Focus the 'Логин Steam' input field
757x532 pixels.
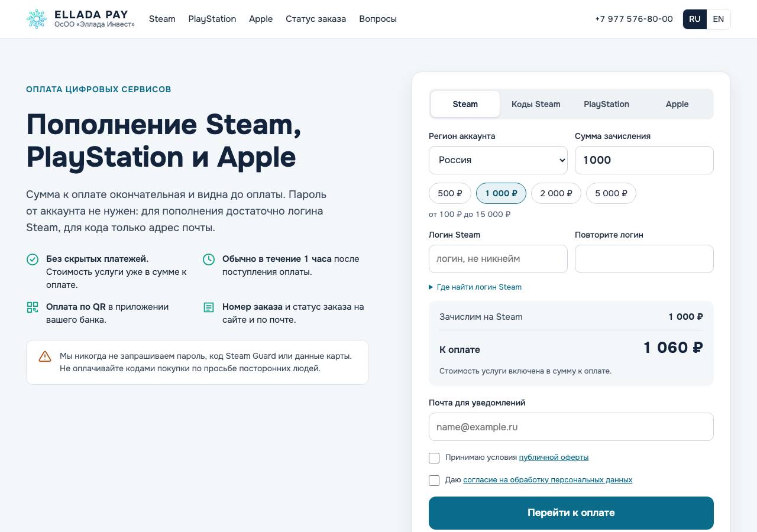(x=498, y=259)
